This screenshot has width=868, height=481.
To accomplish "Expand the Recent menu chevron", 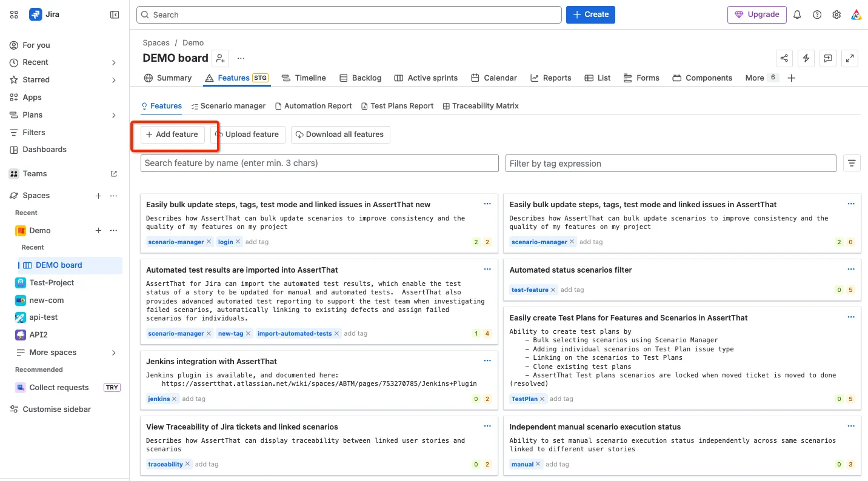I will (x=114, y=62).
